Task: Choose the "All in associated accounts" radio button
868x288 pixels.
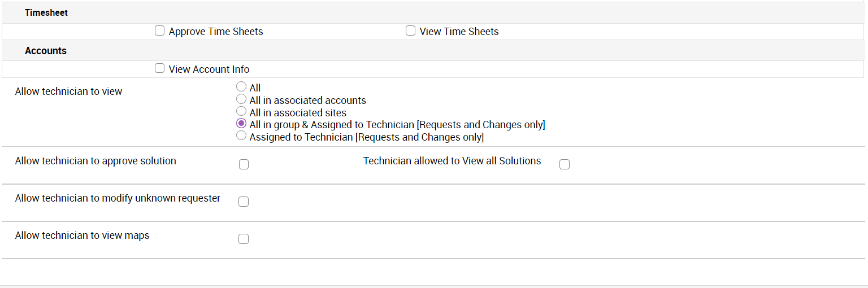Action: click(x=241, y=99)
